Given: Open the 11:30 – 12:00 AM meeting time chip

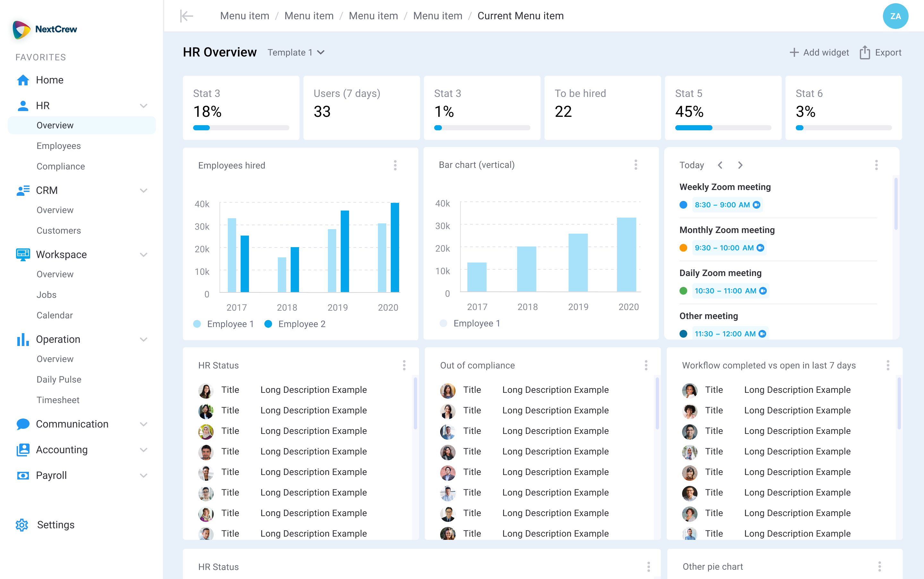Looking at the screenshot, I should [x=730, y=333].
